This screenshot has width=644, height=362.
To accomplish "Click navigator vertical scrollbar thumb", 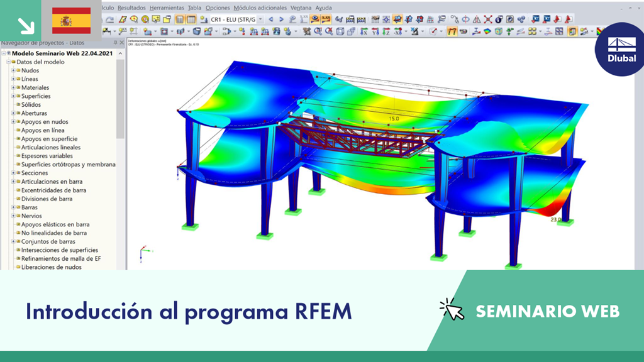I will (120, 99).
